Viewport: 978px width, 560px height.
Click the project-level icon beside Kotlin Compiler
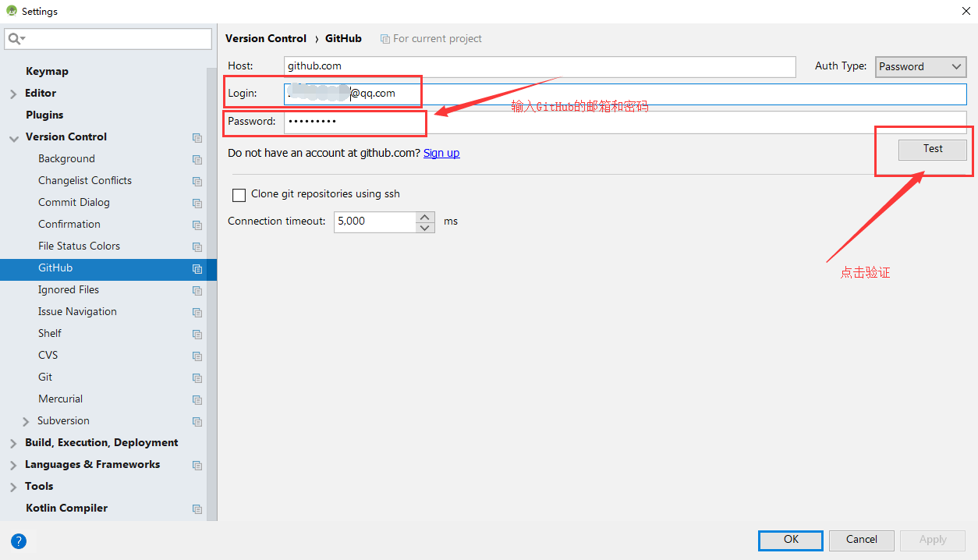[x=197, y=509]
